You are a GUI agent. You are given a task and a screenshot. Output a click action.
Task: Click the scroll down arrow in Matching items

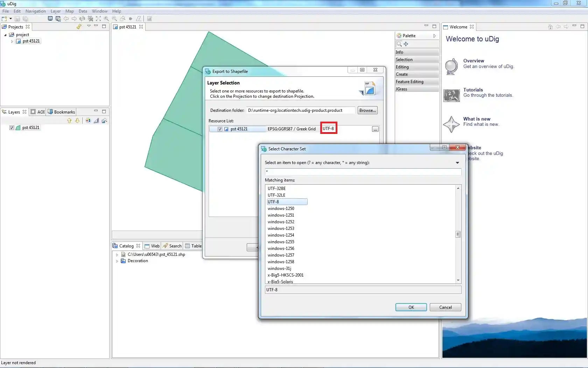pyautogui.click(x=458, y=280)
